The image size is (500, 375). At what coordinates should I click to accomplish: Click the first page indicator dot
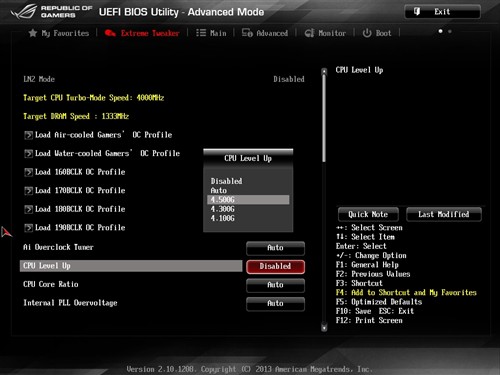[441, 31]
